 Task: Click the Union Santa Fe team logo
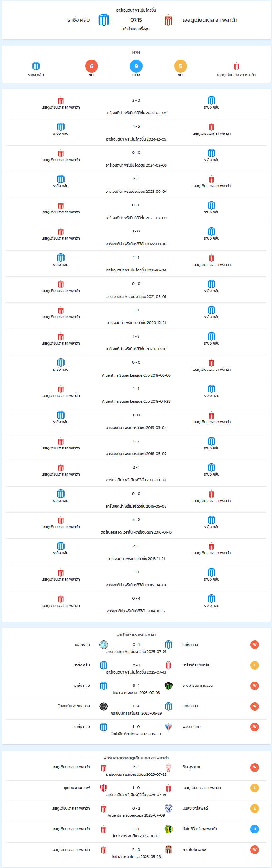[104, 787]
